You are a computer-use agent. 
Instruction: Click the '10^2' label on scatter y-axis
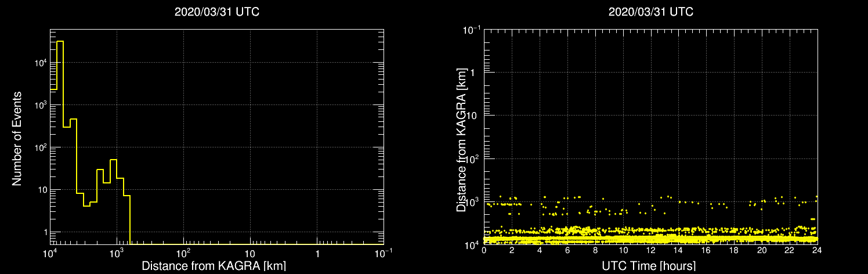pyautogui.click(x=472, y=157)
